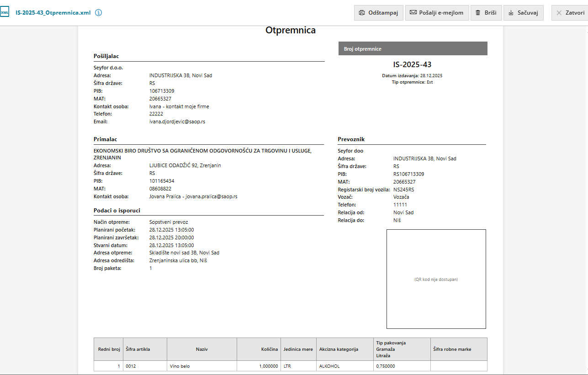Select the file name IS-2025-43_Otpremnica.xml
Screen dimensions: 588x375
tap(53, 13)
